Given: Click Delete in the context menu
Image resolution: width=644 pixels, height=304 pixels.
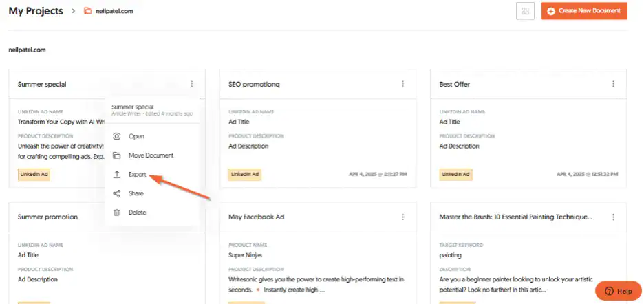Looking at the screenshot, I should click(x=138, y=213).
